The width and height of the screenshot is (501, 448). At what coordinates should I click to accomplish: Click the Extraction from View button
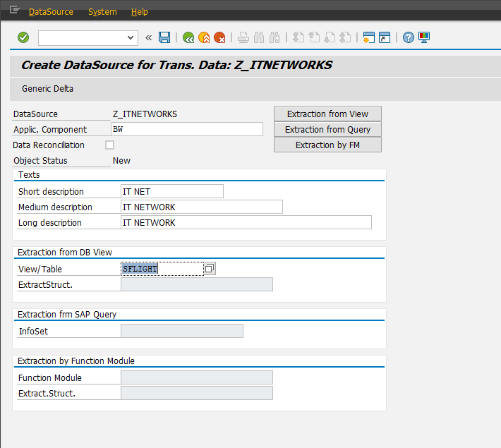tap(327, 114)
